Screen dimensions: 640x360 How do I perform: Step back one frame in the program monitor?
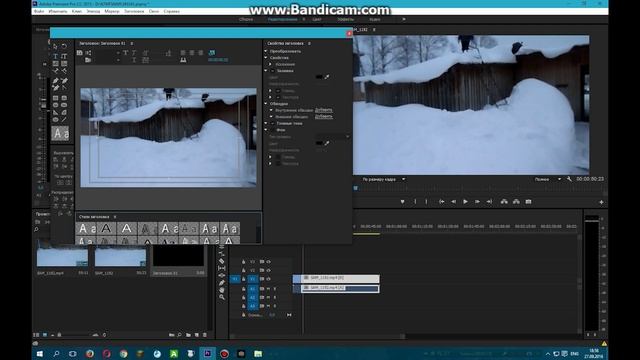pyautogui.click(x=453, y=202)
